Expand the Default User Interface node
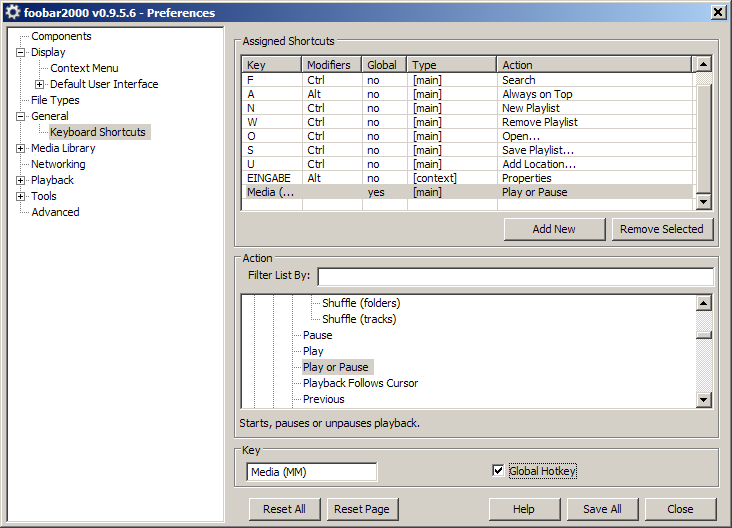732x528 pixels. [x=40, y=84]
